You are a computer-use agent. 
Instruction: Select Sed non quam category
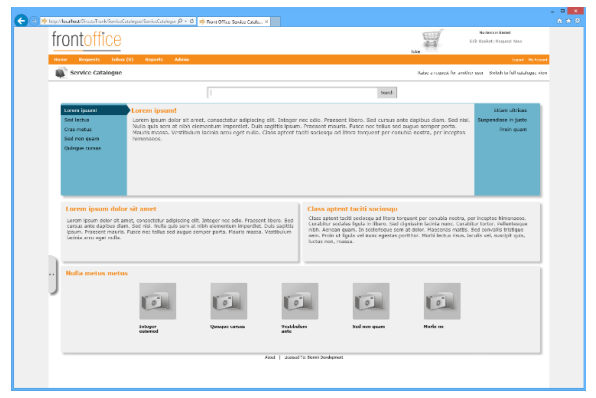[82, 139]
